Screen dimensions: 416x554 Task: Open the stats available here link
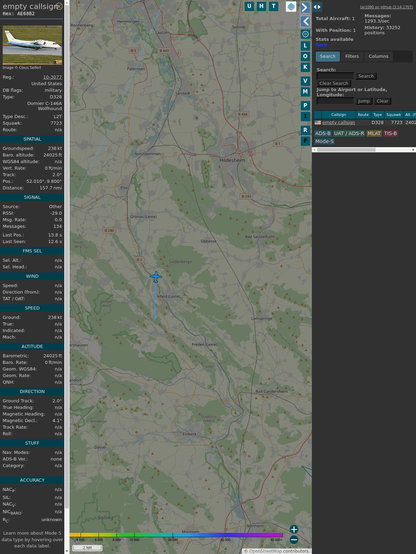[x=321, y=45]
